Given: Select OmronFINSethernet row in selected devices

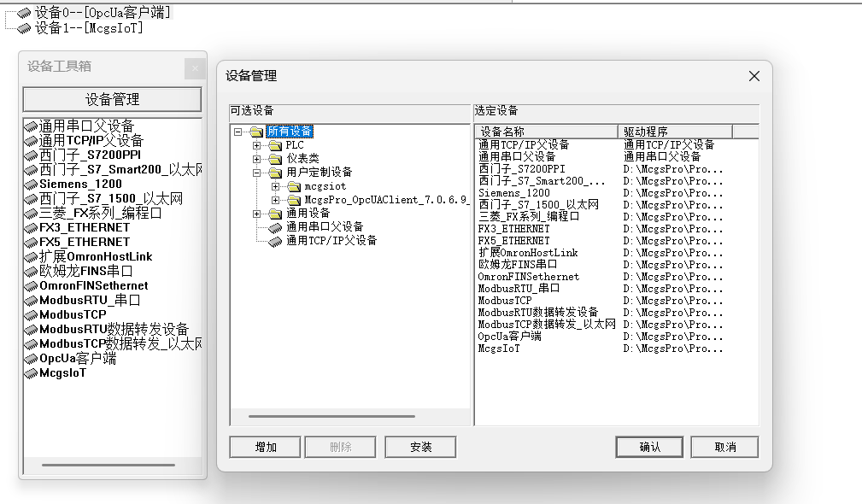Looking at the screenshot, I should click(x=617, y=277).
